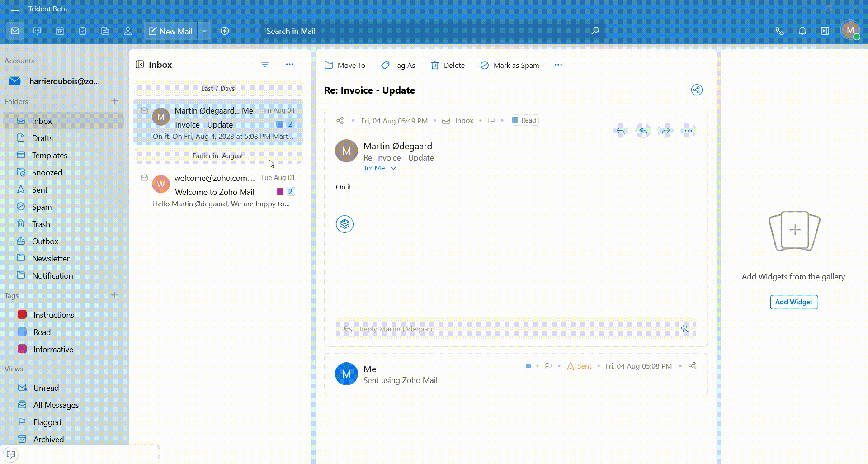
Task: Select the red Instructions tag swatch
Action: pos(22,315)
